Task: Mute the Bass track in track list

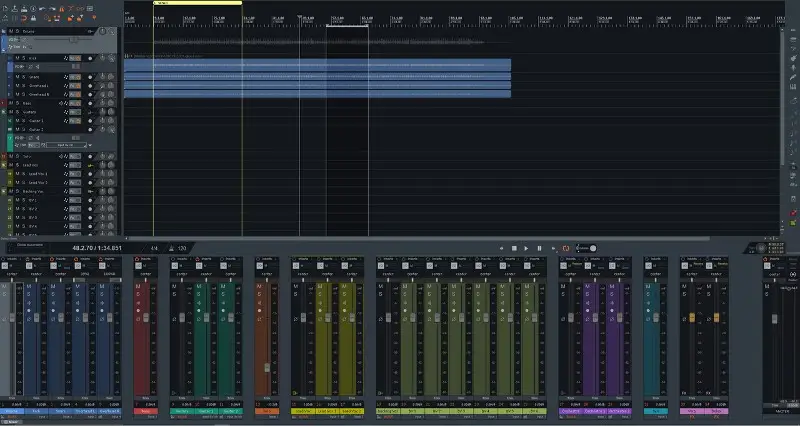Action: 11,103
